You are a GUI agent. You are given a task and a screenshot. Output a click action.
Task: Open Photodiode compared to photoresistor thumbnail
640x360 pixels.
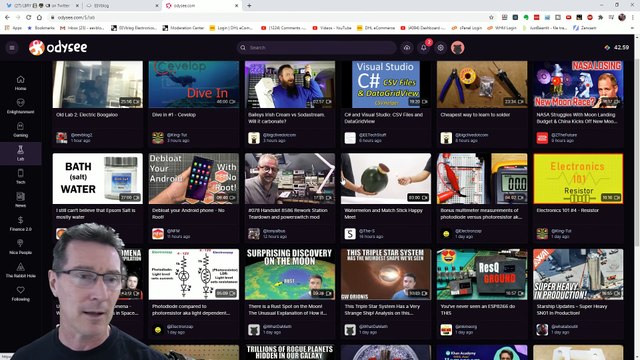pyautogui.click(x=194, y=274)
